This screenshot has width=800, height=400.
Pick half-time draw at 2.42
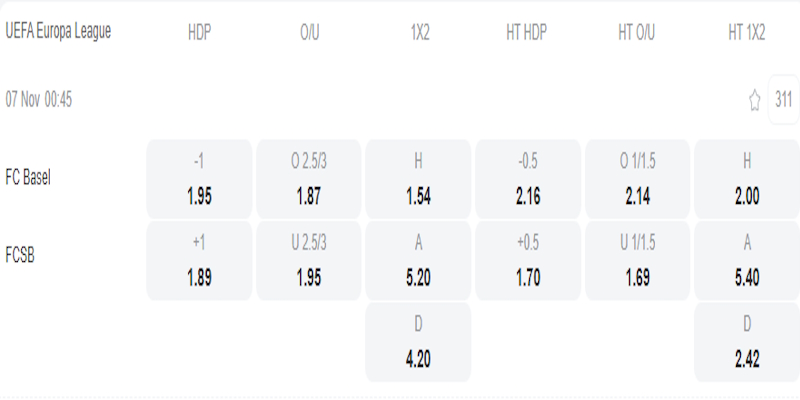[746, 342]
